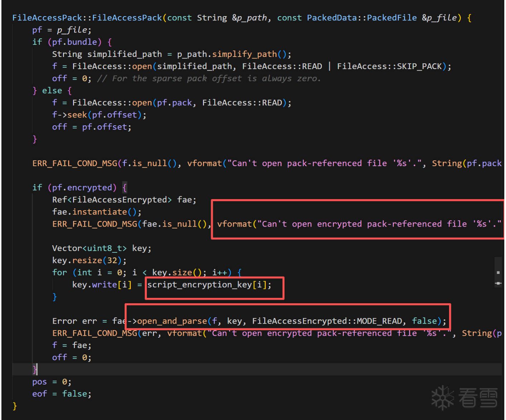
Task: Click 'Vector<uint8_t> key;' declaration
Action: [x=102, y=248]
